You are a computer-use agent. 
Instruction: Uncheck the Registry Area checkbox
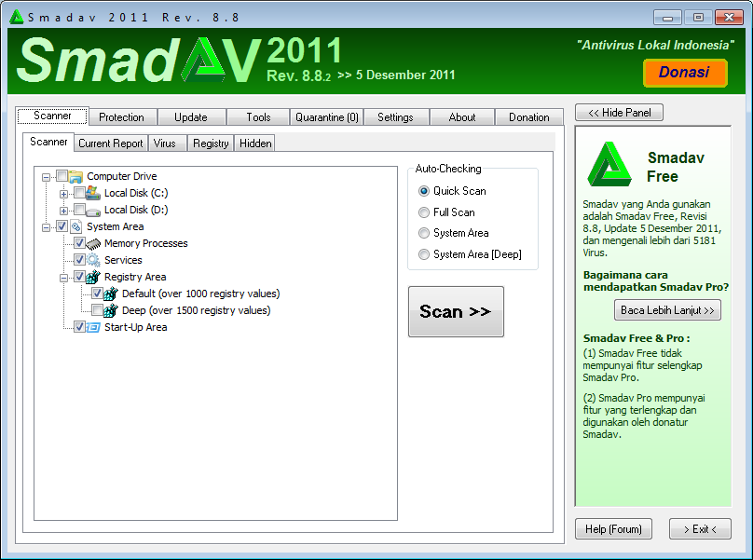point(79,277)
